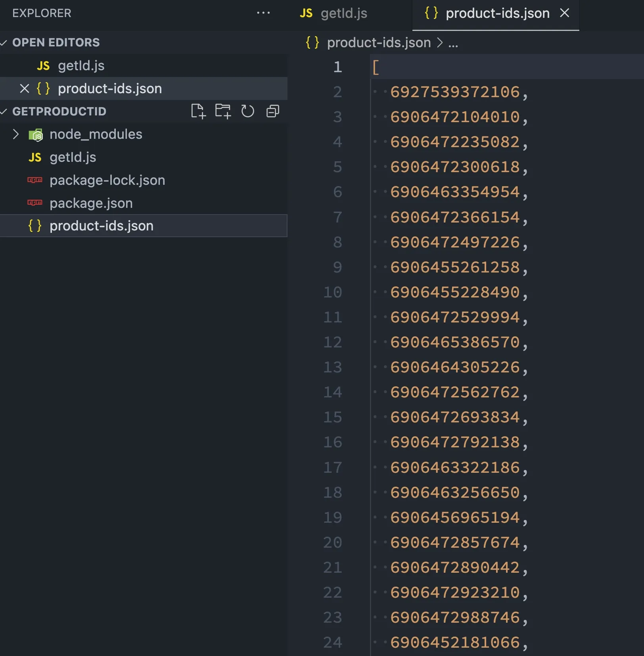Collapse the GETPRODUCTID project section
The height and width of the screenshot is (656, 644).
click(x=4, y=111)
